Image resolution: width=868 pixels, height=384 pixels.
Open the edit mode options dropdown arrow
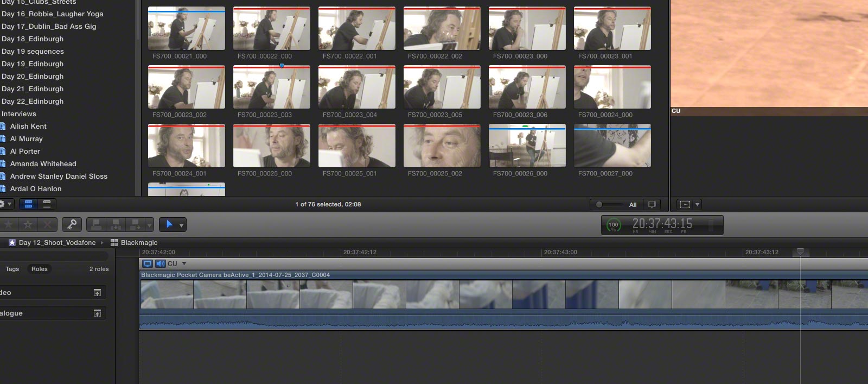click(149, 225)
